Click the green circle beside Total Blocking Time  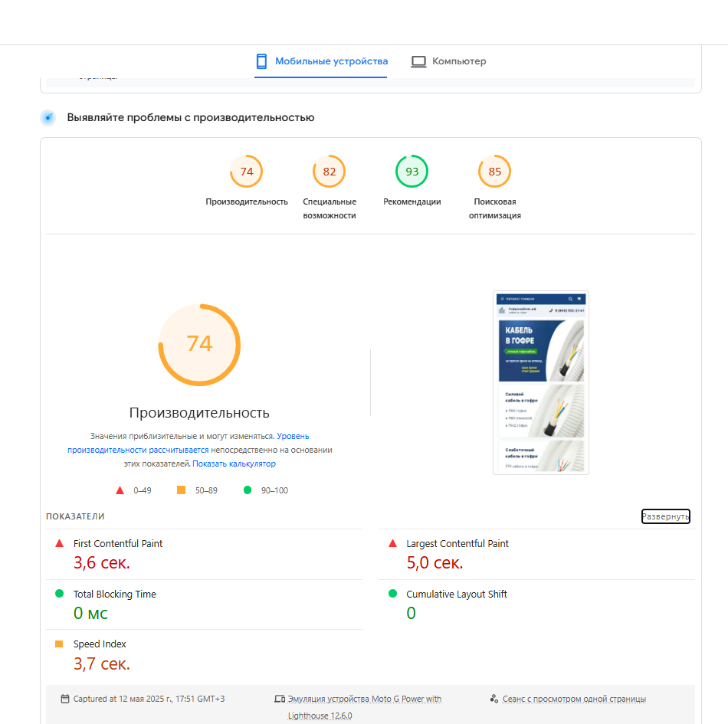pyautogui.click(x=59, y=594)
